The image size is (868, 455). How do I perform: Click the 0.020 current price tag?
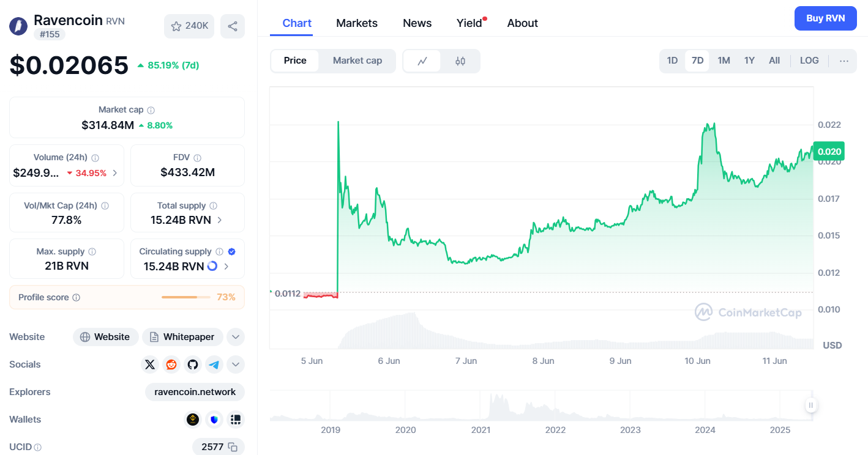[x=829, y=152]
